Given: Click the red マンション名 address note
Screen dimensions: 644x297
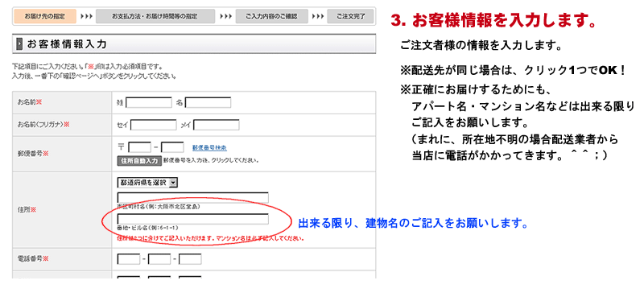Looking at the screenshot, I should click(x=210, y=238).
